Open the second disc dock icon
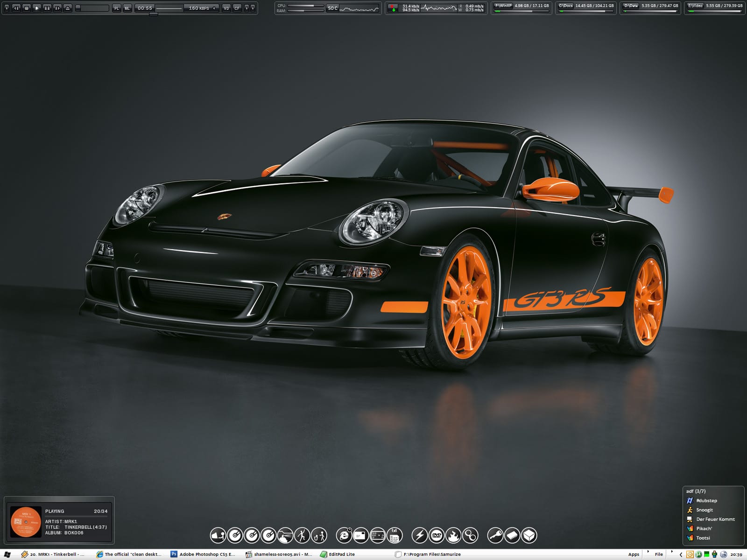747x560 pixels. [x=252, y=535]
